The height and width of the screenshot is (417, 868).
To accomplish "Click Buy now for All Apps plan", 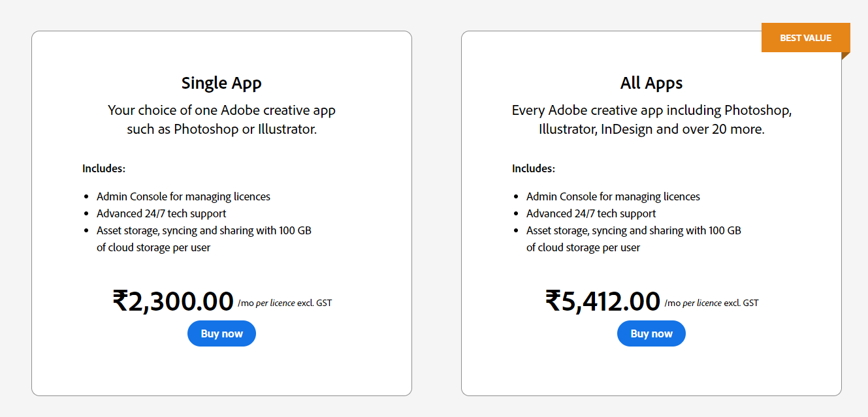I will click(651, 333).
